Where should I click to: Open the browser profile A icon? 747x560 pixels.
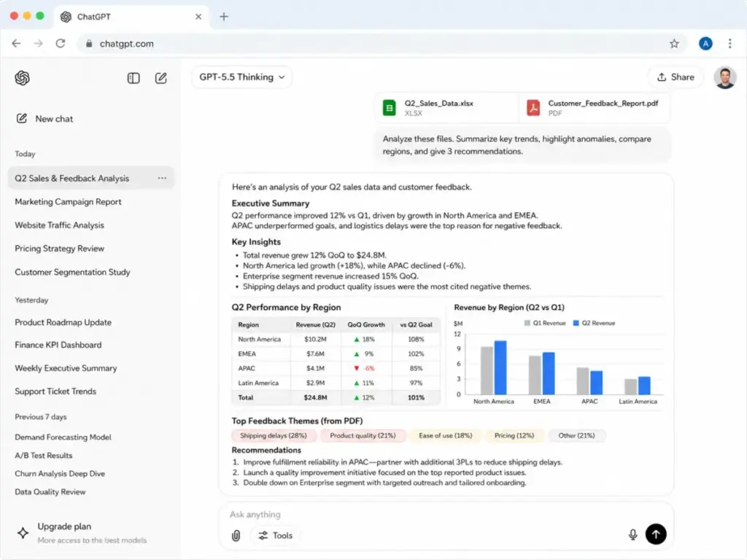pos(705,43)
